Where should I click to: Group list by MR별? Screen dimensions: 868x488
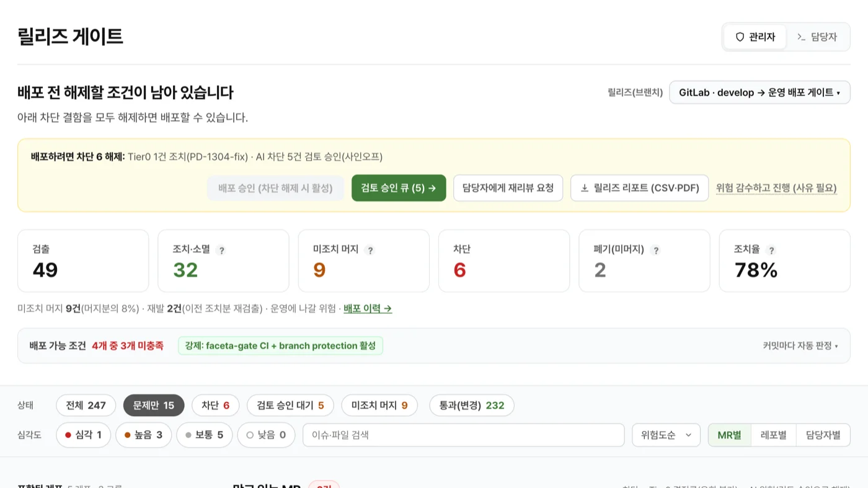tap(729, 435)
